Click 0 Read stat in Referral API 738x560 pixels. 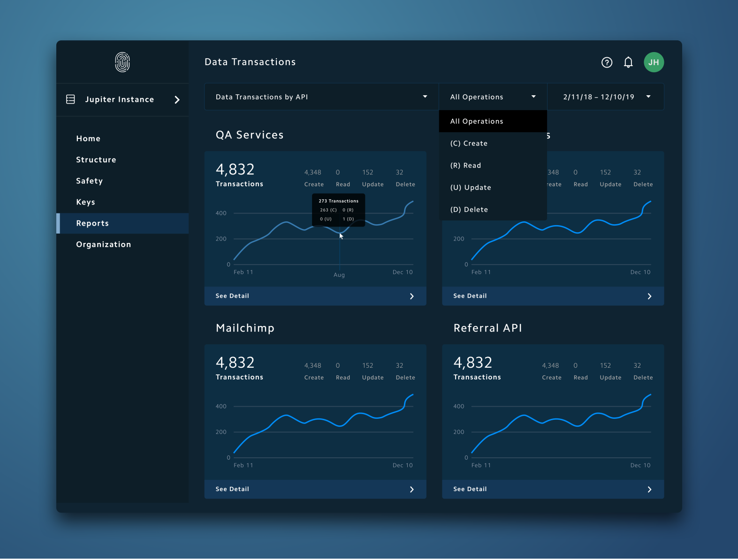pos(580,371)
